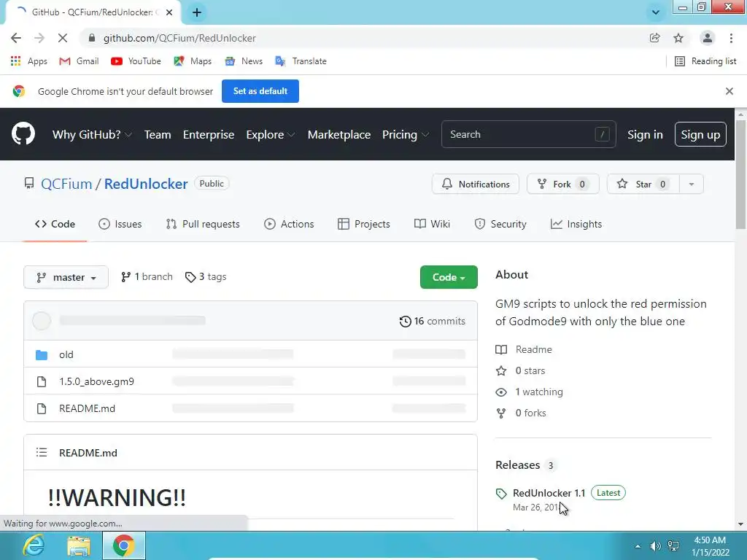Open the Releases heading link
Screen dimensions: 747x560
point(517,464)
